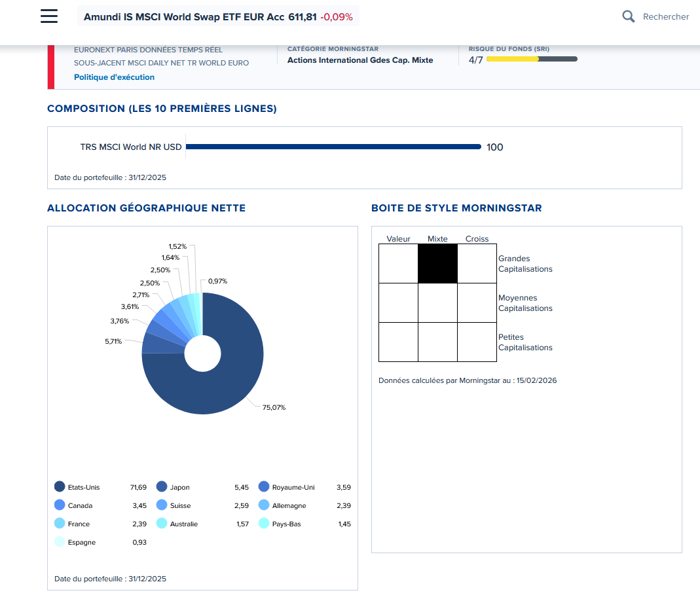Click the TRS MSCI World NR USD bar
The height and width of the screenshot is (599, 700).
333,147
